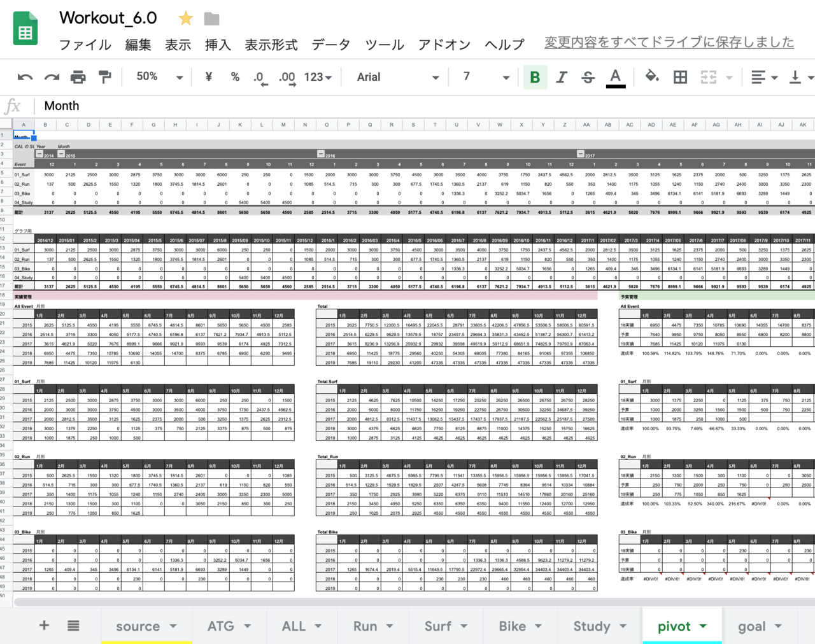Click the Redo arrow icon
815x644 pixels.
pyautogui.click(x=52, y=77)
